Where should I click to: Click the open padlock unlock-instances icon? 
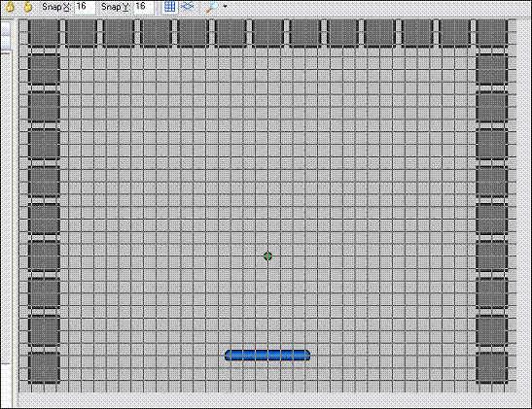tap(28, 6)
